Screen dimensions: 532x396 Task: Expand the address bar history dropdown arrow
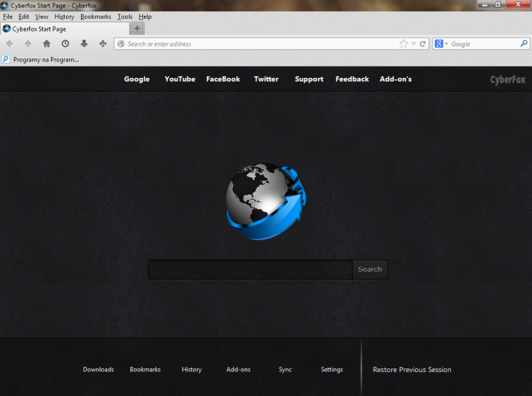pyautogui.click(x=414, y=43)
